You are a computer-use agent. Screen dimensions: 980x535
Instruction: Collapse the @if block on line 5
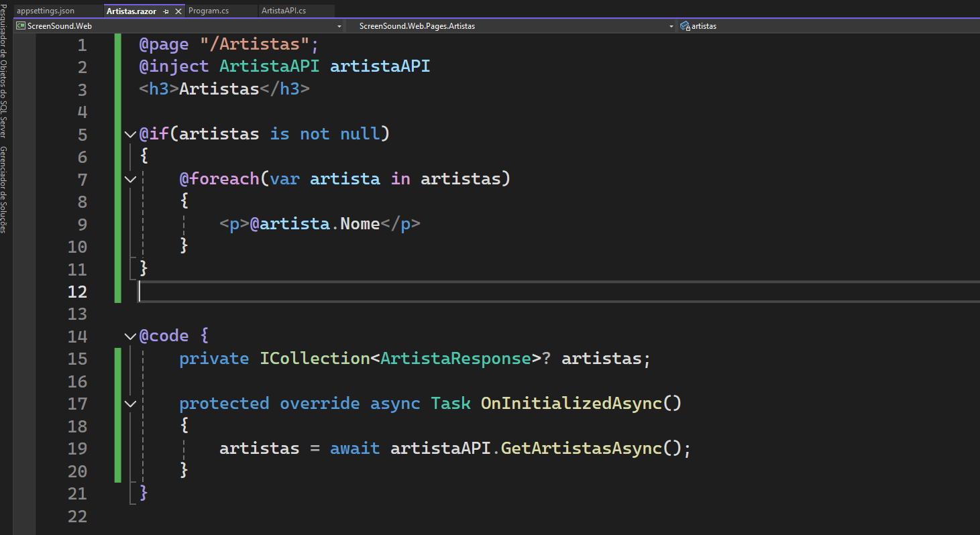pos(130,134)
